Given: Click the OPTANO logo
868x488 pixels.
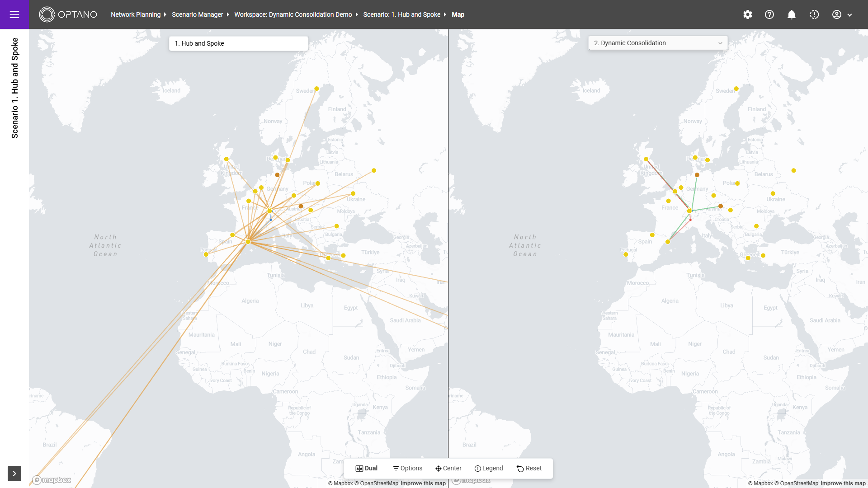Looking at the screenshot, I should pyautogui.click(x=68, y=14).
